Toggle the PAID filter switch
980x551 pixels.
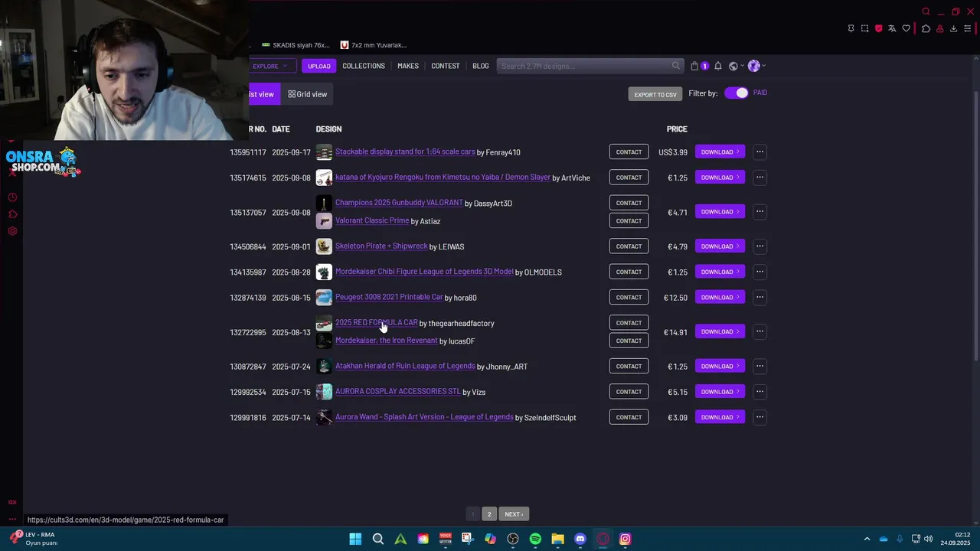(x=736, y=93)
